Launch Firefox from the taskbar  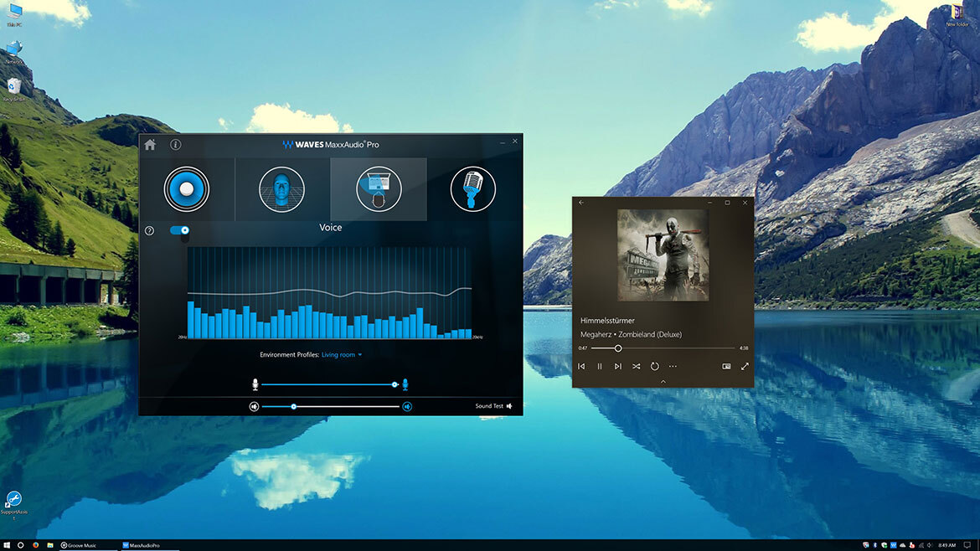point(36,545)
